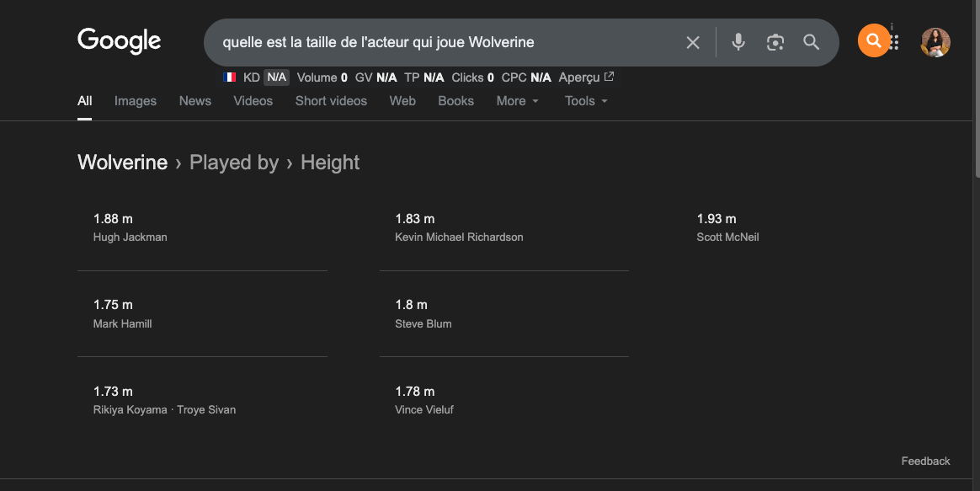Switch to the Images tab
Image resolution: width=980 pixels, height=491 pixels.
tap(135, 100)
